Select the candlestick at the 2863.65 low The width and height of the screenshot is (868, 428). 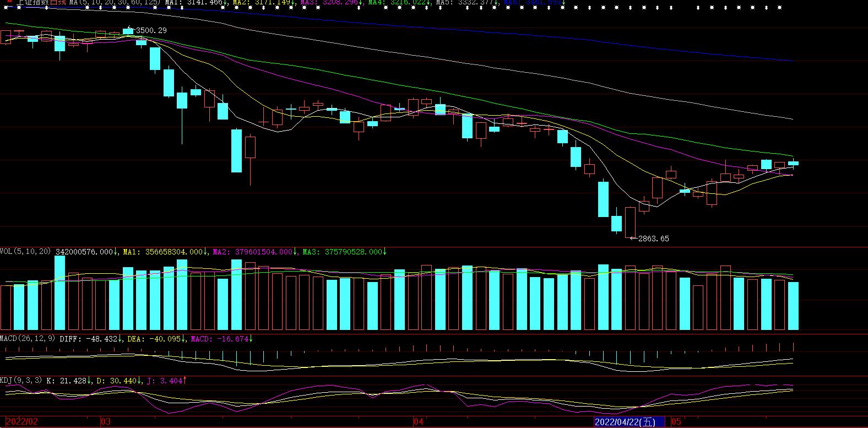point(630,221)
